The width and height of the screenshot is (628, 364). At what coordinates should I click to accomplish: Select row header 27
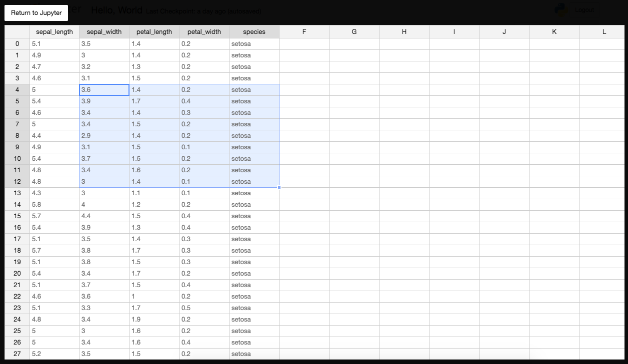[17, 354]
